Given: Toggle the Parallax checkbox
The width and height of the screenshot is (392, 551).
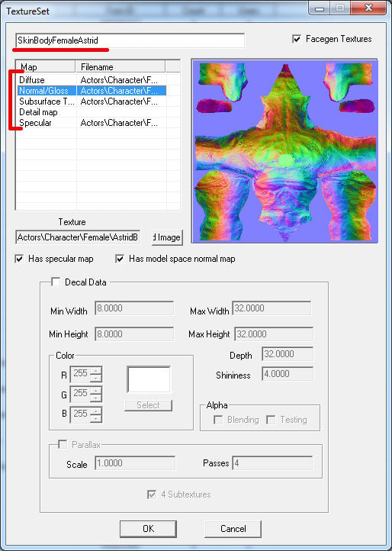Looking at the screenshot, I should [x=63, y=445].
